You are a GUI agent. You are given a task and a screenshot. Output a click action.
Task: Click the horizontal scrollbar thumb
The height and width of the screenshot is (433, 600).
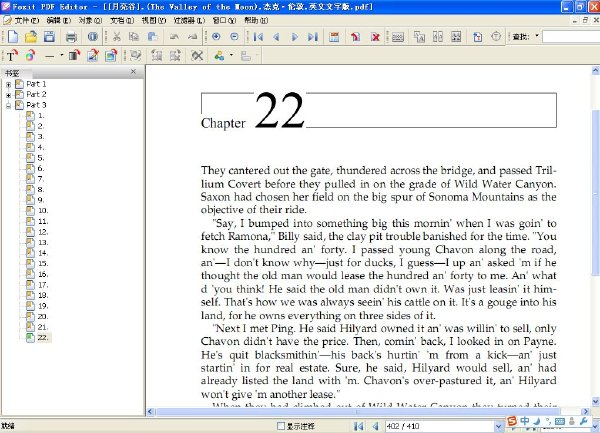358,412
